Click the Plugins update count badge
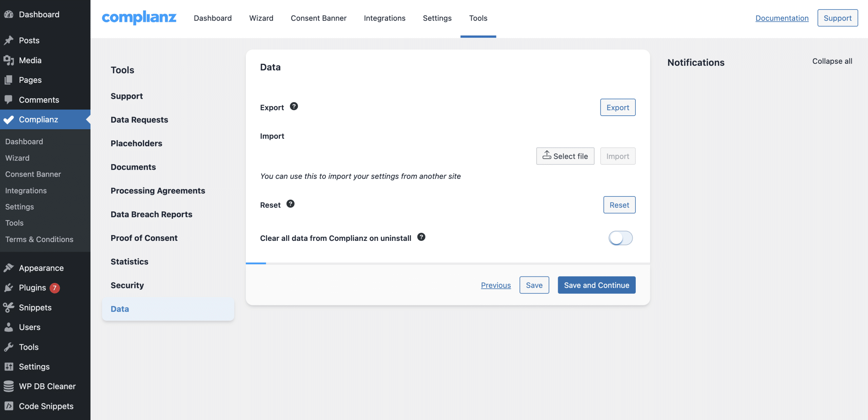The width and height of the screenshot is (868, 420). [55, 288]
